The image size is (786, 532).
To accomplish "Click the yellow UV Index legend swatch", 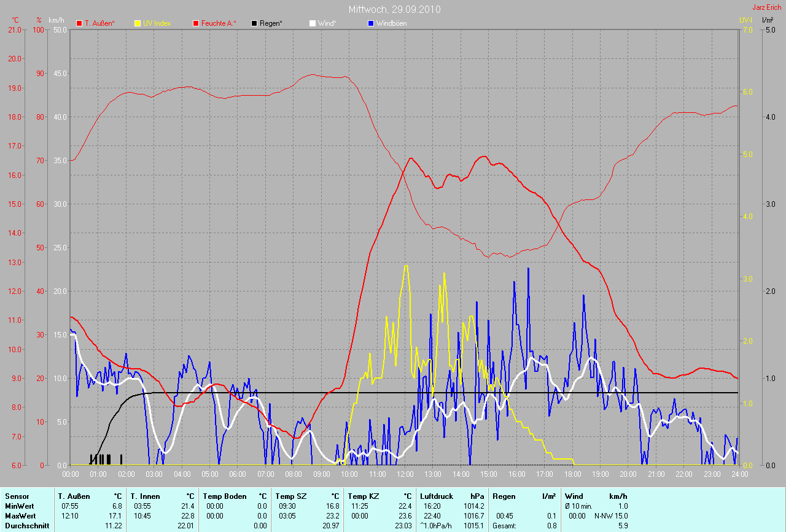I will click(x=138, y=23).
